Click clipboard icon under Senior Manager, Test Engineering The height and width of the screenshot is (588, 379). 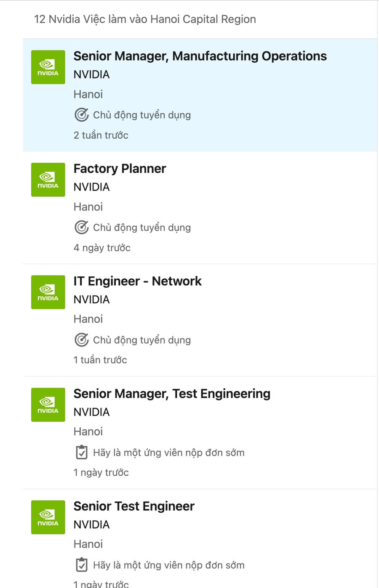[81, 453]
